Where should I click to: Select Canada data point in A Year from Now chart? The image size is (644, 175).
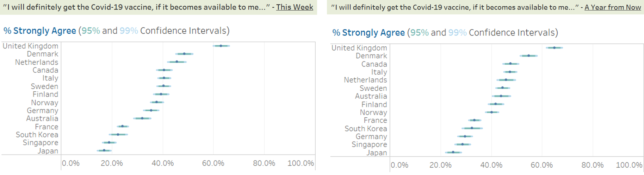point(510,64)
